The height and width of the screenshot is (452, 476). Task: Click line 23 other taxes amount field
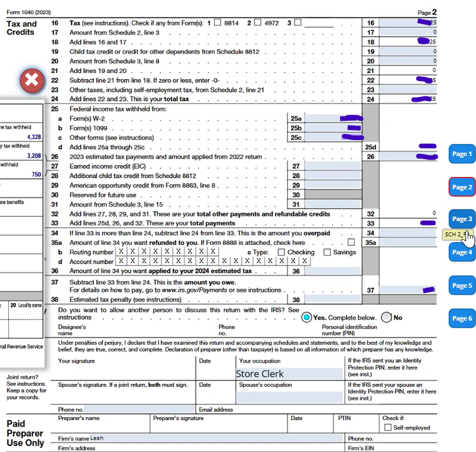pyautogui.click(x=408, y=89)
